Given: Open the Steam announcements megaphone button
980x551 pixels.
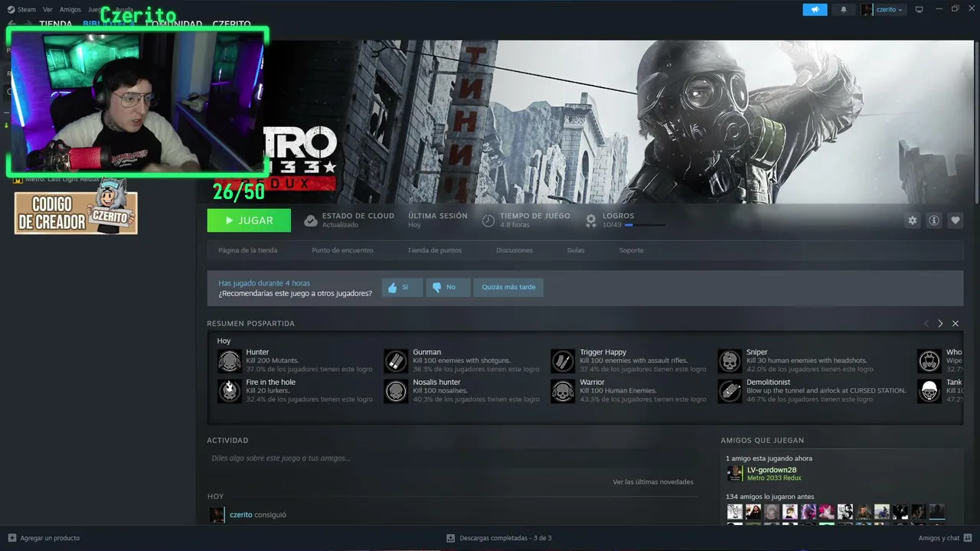Looking at the screenshot, I should (x=815, y=10).
